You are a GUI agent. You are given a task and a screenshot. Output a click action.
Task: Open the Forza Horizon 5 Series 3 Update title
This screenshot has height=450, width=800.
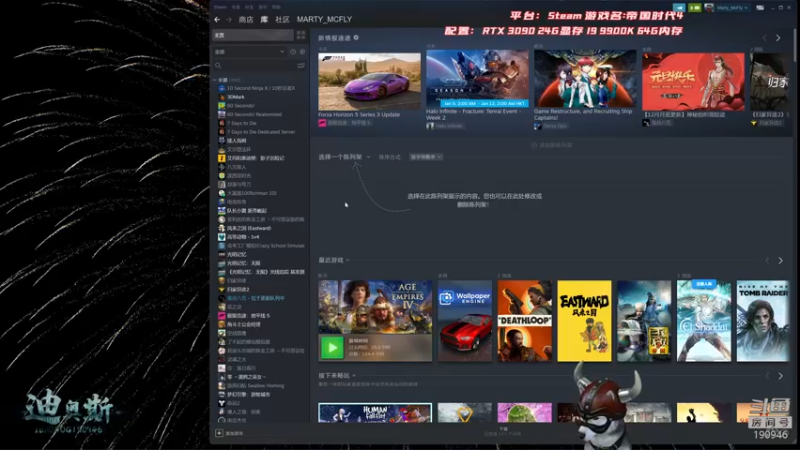[359, 115]
